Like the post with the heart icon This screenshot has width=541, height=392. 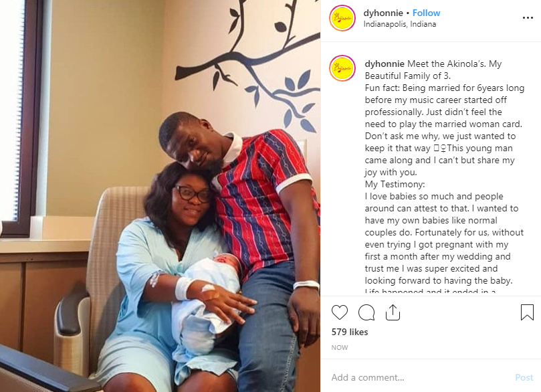(340, 312)
